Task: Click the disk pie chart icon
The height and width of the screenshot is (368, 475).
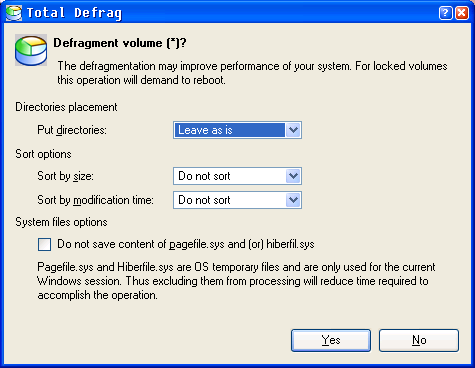Action: click(31, 50)
